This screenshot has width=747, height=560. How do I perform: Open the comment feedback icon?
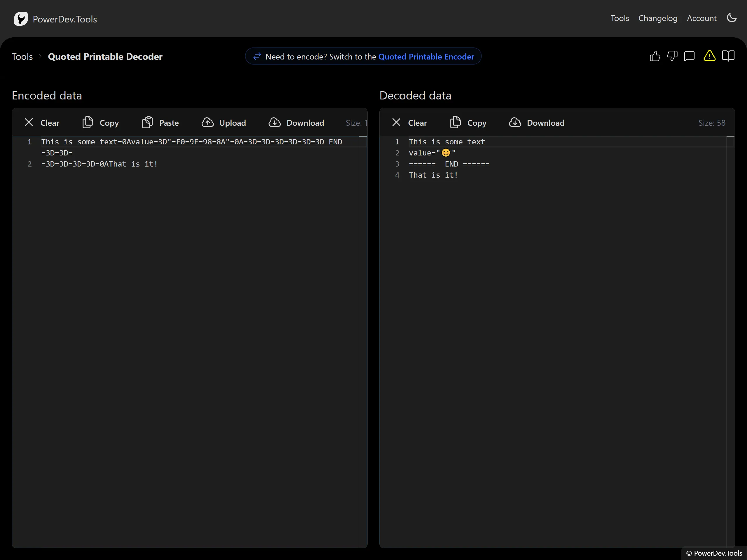[x=689, y=56]
